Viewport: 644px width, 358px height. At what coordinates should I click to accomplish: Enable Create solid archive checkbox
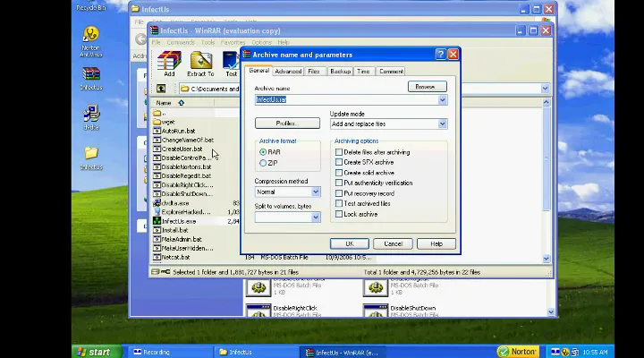pos(339,173)
